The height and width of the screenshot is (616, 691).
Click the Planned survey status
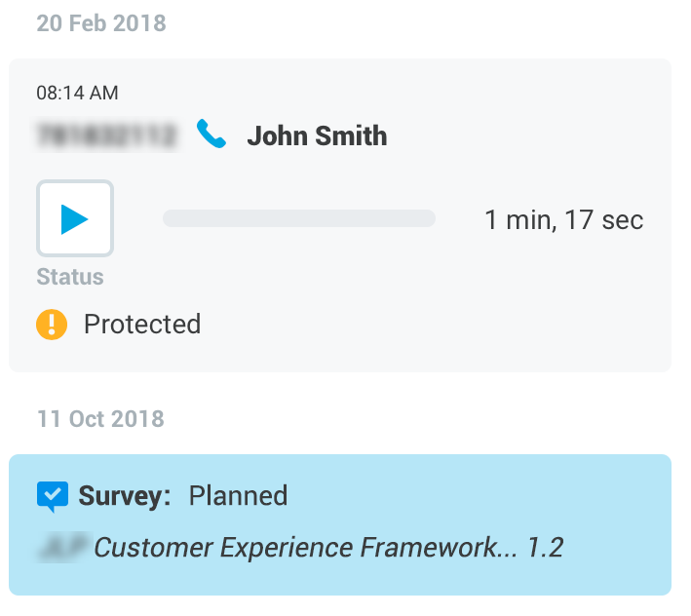[x=238, y=496]
